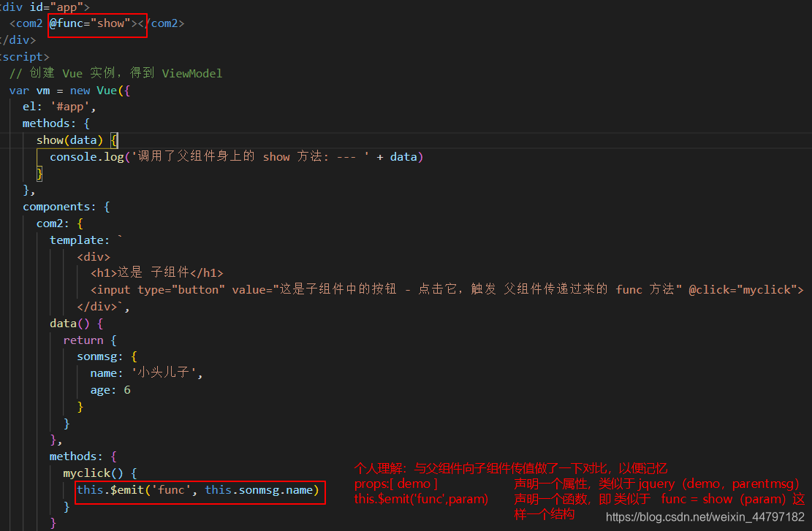The width and height of the screenshot is (812, 531).
Task: Click the comment '创建 Vue 实例，得到 ViewModel'
Action: [126, 73]
